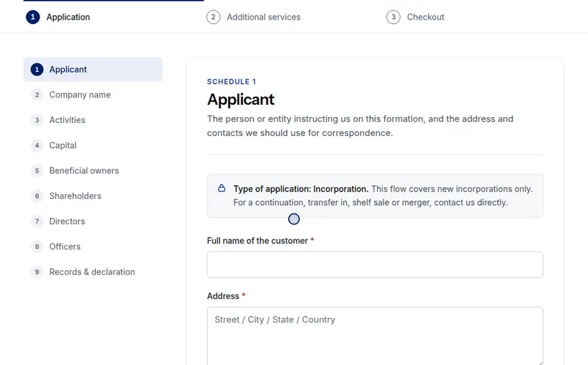Click the lock icon in incorporation notice
Screen dimensions: 588x365
pos(221,188)
